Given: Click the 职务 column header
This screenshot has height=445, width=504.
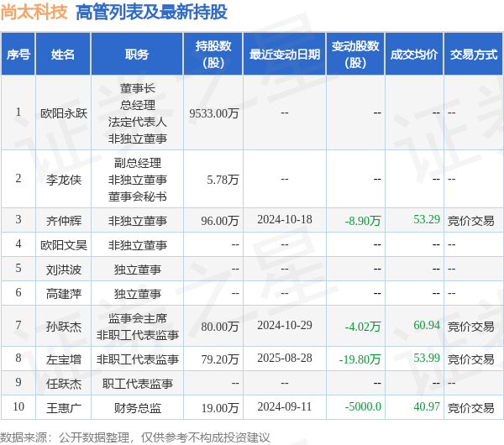Looking at the screenshot, I should [137, 55].
